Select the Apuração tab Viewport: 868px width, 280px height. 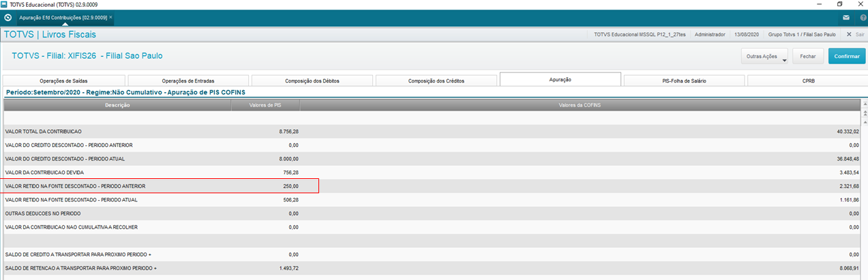coord(560,80)
